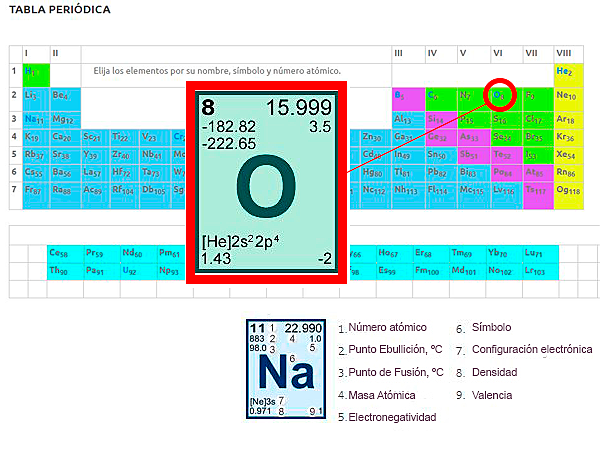The height and width of the screenshot is (450, 600).
Task: Open the Cesium Cs55 element
Action: coord(36,173)
